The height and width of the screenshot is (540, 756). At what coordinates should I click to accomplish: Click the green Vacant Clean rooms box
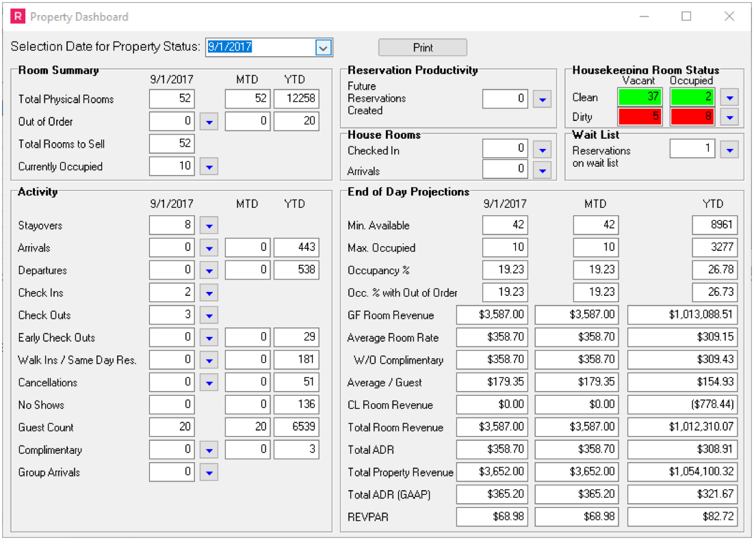pos(640,97)
